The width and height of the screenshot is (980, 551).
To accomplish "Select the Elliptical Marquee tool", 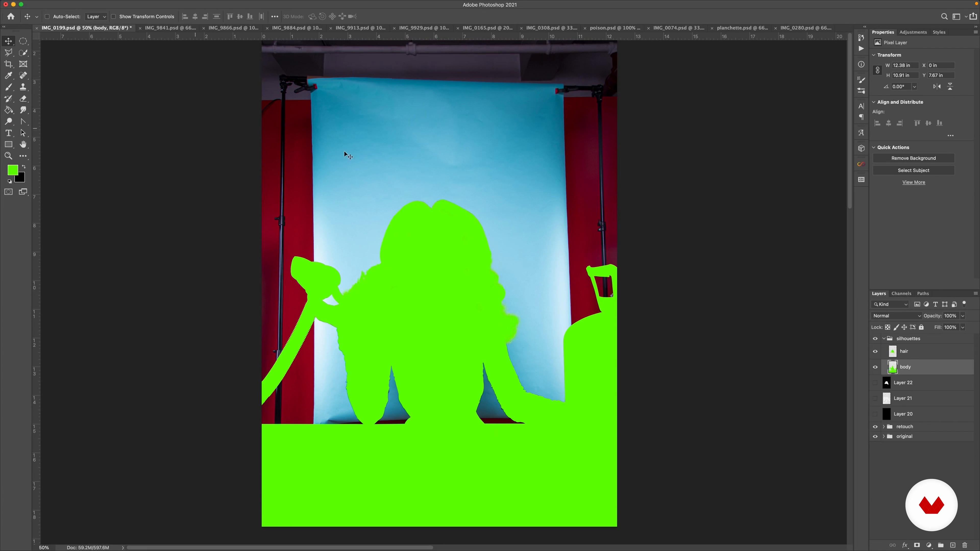I will coord(23,41).
